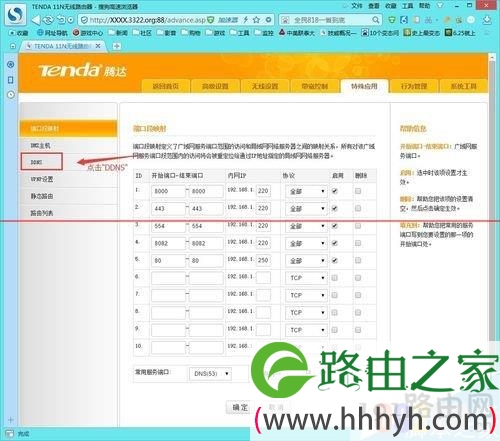Open protocol dropdown for row 5
This screenshot has height=441, width=500.
coord(306,261)
